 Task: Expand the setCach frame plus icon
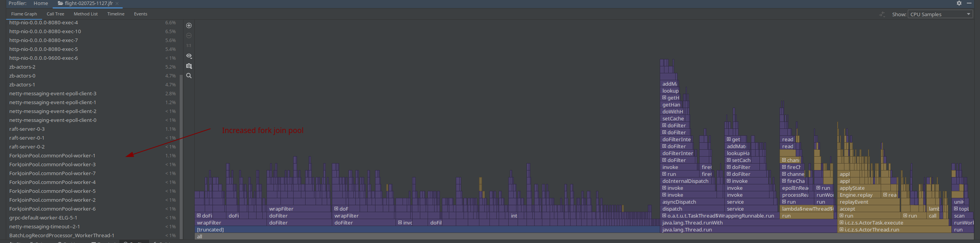click(x=729, y=160)
